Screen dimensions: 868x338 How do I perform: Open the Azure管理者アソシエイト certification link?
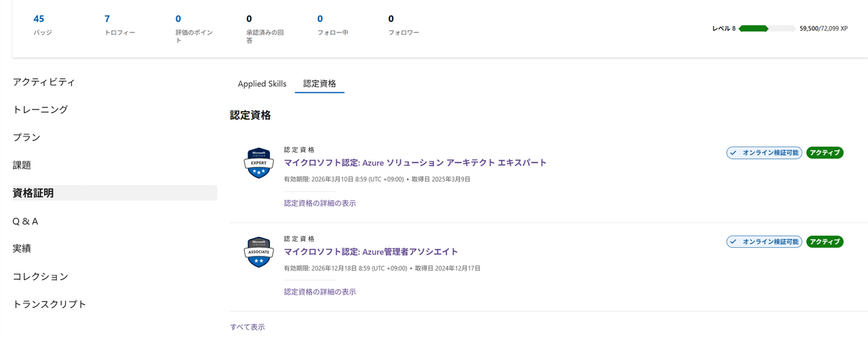click(371, 252)
